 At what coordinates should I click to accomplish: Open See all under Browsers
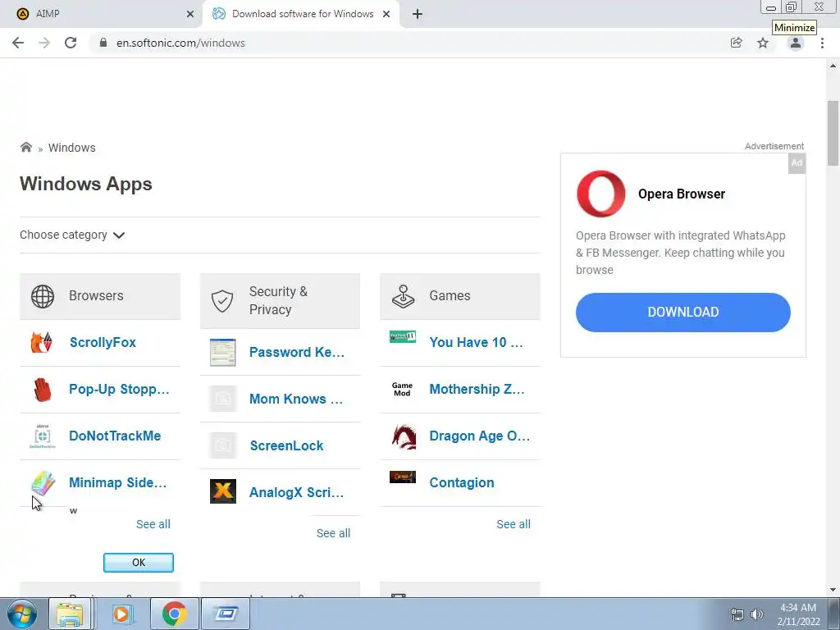point(153,524)
